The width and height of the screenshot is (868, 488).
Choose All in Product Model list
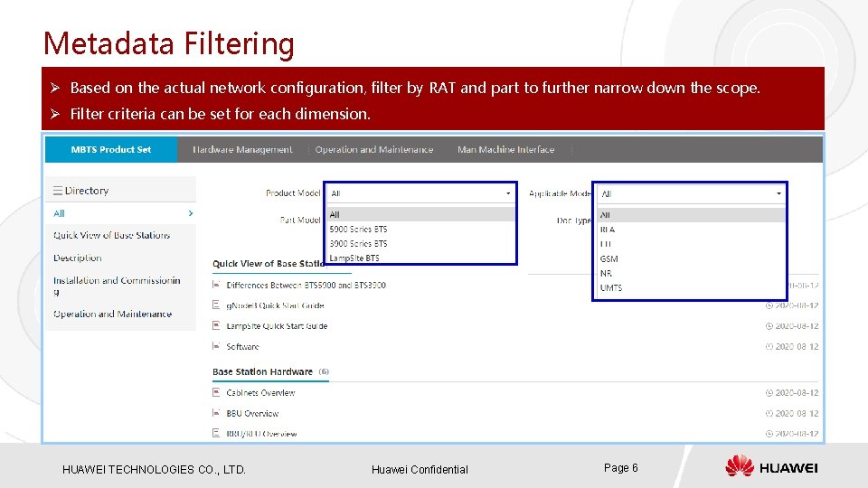click(x=420, y=215)
